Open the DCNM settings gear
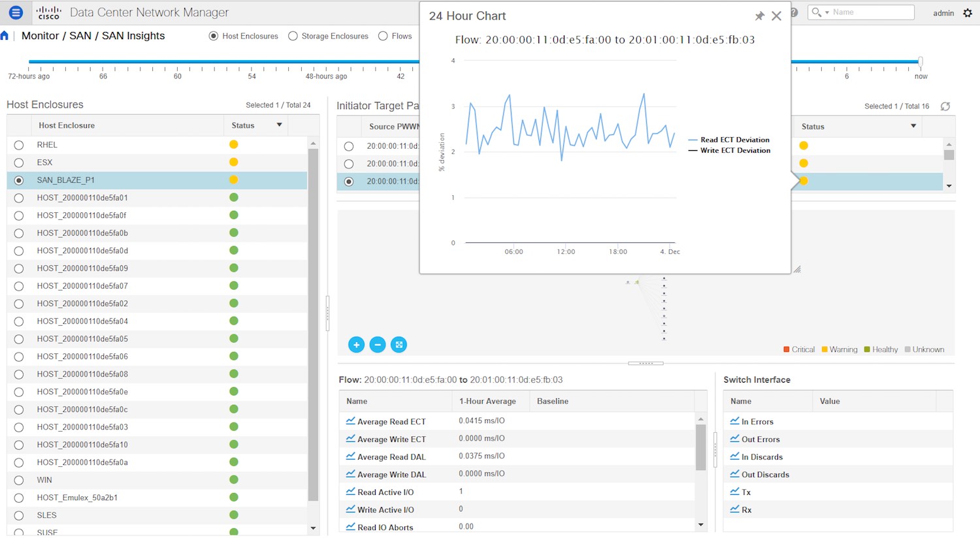The image size is (980, 538). point(968,12)
